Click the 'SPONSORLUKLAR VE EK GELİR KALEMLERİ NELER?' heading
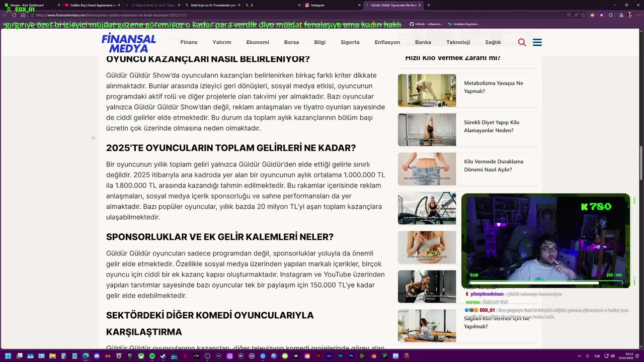This screenshot has width=644, height=362. [x=220, y=237]
